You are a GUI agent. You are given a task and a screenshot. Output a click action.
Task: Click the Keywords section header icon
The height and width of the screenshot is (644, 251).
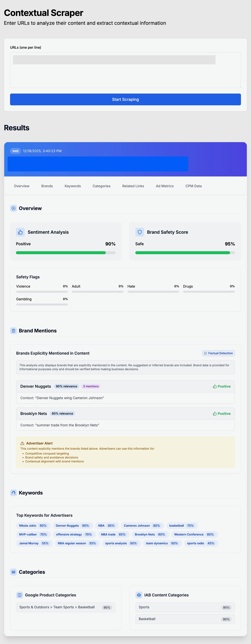[13, 493]
